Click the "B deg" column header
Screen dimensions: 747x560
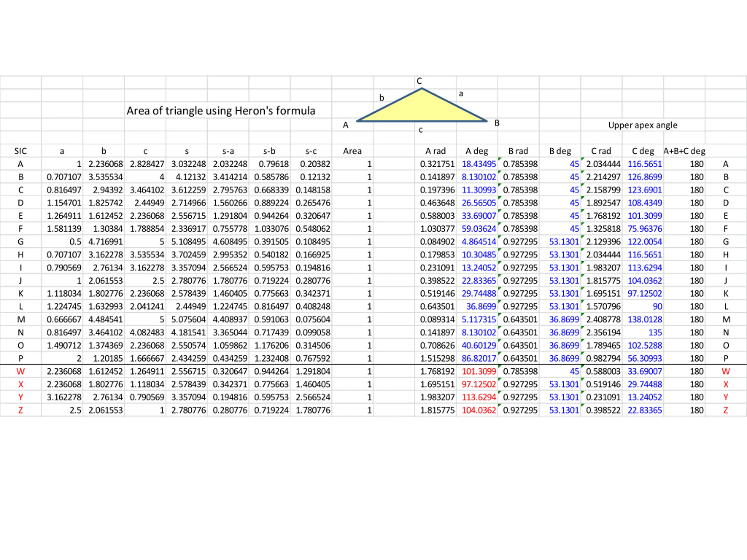560,151
